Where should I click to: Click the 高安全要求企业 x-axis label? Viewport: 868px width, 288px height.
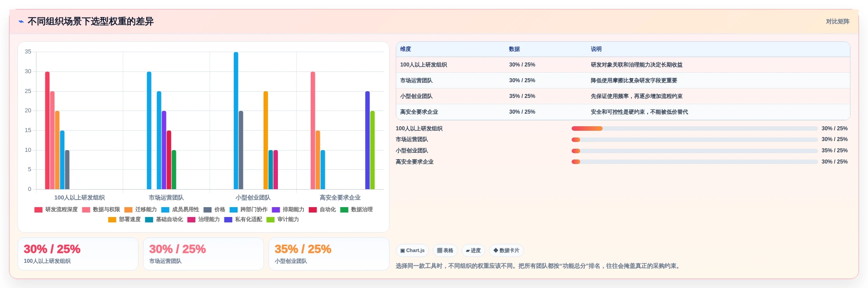[x=340, y=197]
